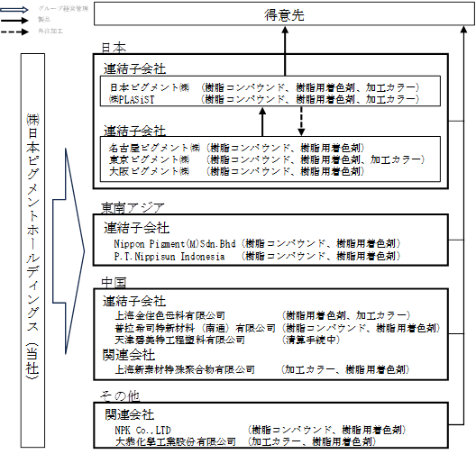Click the 名古屋ピグメント㈱ line
Viewport: 476px width, 454px height.
point(236,148)
